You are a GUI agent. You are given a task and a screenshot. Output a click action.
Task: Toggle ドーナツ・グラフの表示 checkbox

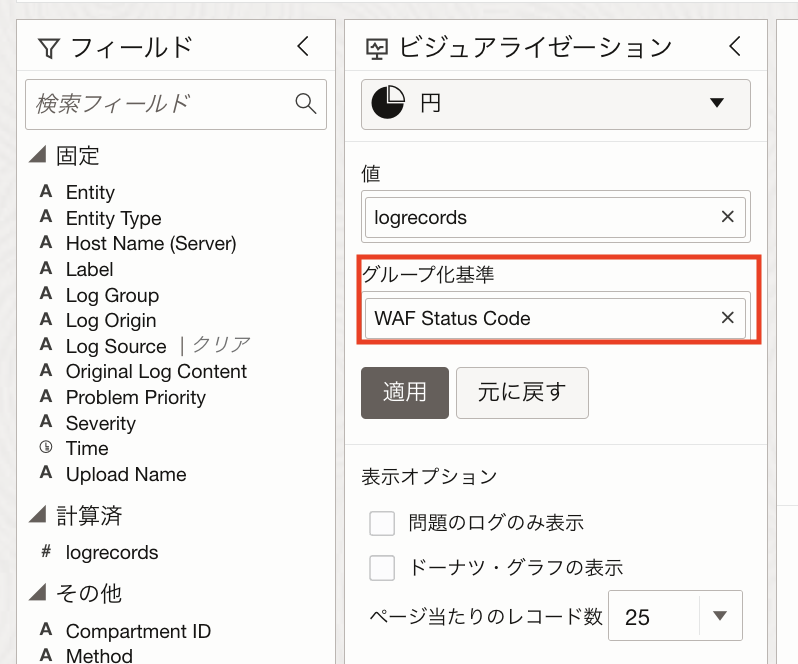382,568
